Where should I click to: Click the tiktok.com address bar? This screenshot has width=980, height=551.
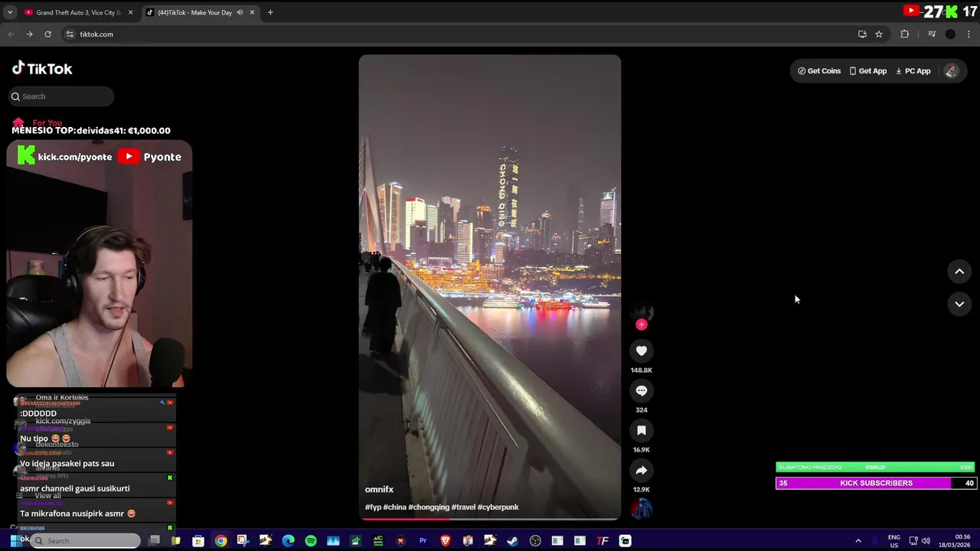459,34
